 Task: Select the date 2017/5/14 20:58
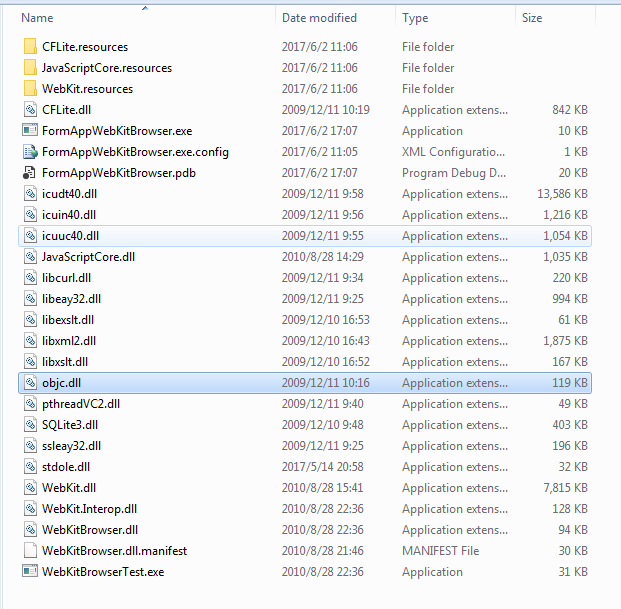[x=322, y=466]
